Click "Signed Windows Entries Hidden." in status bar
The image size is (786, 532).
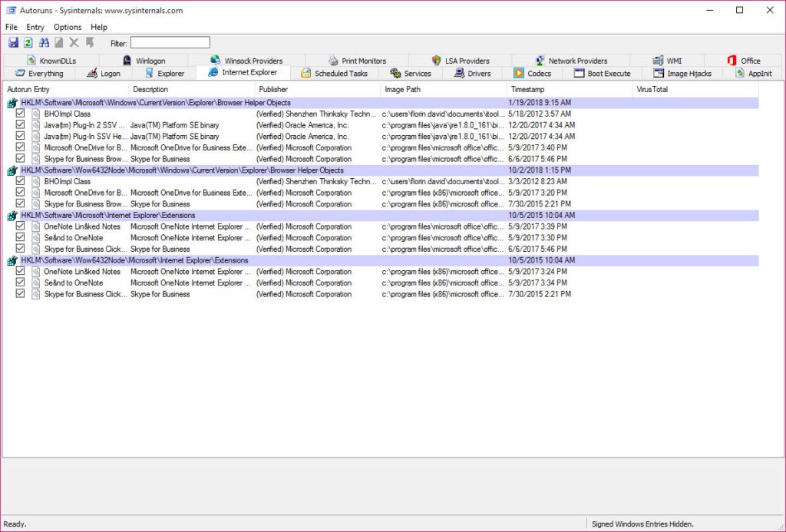pos(642,524)
